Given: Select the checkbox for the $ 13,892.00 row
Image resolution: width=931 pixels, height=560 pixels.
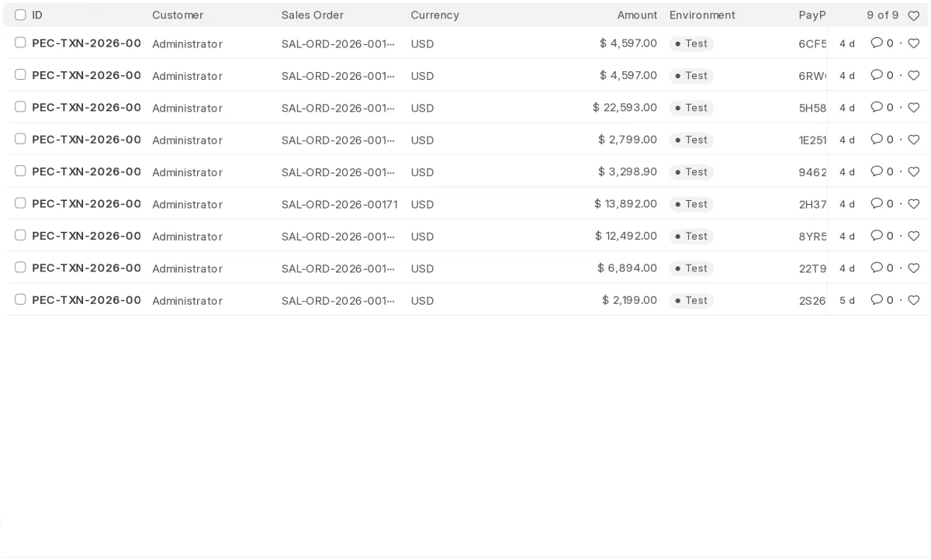Looking at the screenshot, I should pyautogui.click(x=20, y=203).
